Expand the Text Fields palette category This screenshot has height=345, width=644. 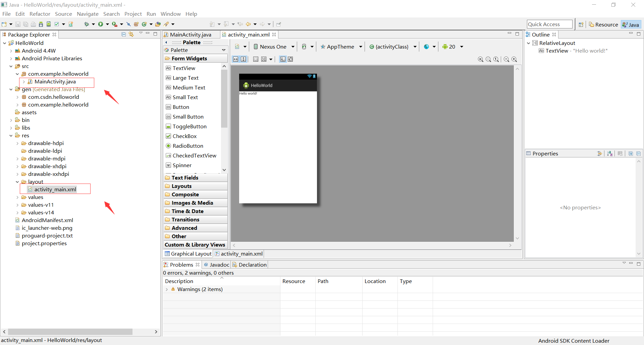tap(196, 178)
